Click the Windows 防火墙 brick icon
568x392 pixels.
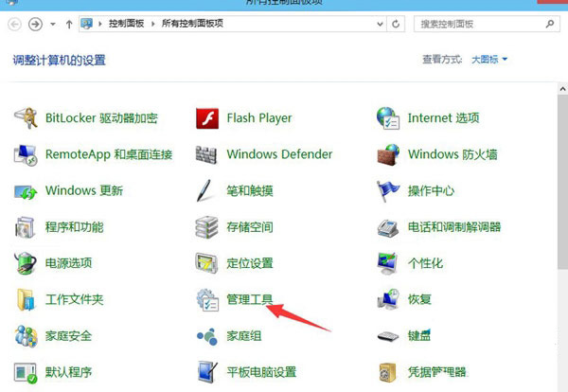click(388, 154)
